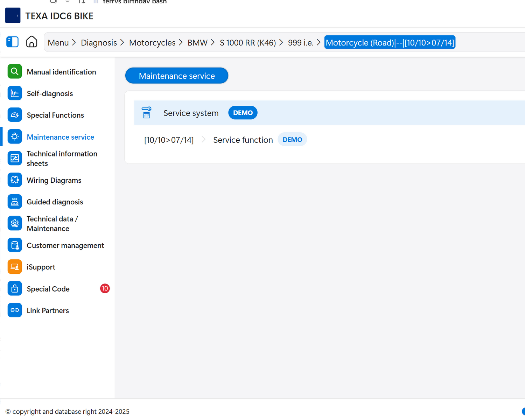
Task: Click chevron after S 1000 RR (K46)
Action: [281, 42]
